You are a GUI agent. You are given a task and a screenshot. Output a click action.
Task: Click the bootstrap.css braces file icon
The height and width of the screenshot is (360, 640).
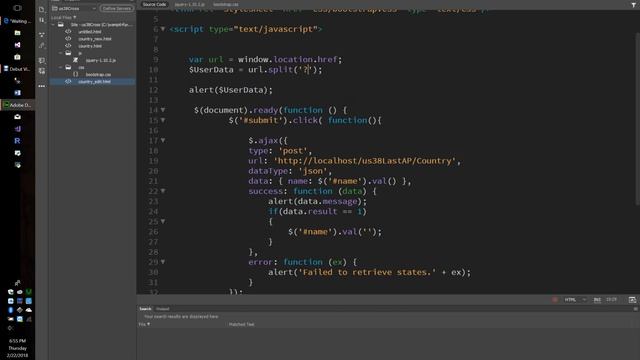76,74
